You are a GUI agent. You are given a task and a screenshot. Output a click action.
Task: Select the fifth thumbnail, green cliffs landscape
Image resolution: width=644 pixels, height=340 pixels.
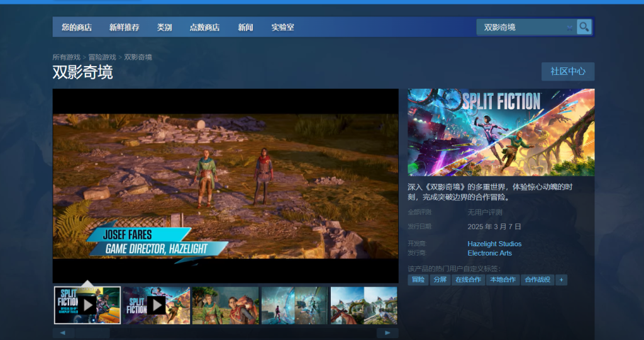click(364, 305)
